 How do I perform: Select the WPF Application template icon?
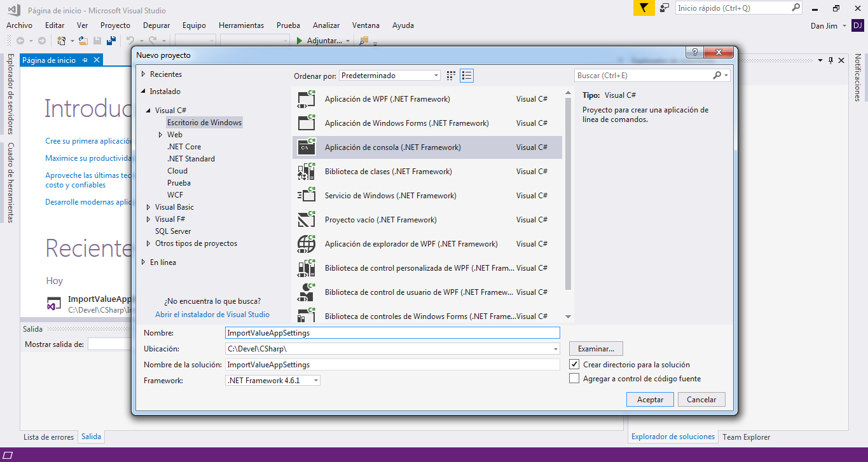tap(307, 99)
